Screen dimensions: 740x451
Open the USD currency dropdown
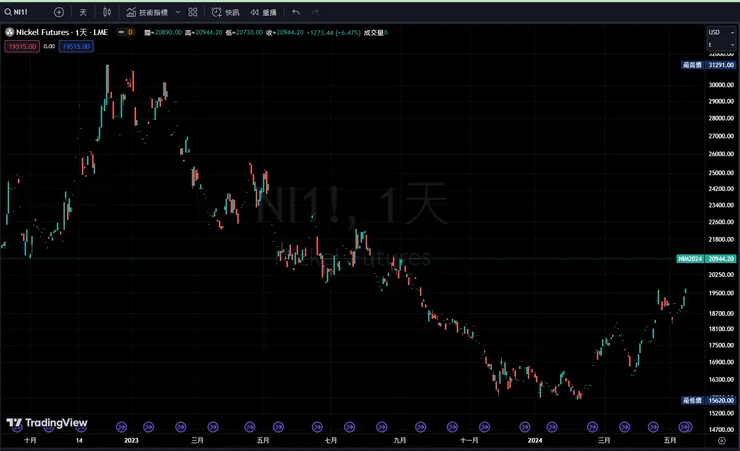721,32
